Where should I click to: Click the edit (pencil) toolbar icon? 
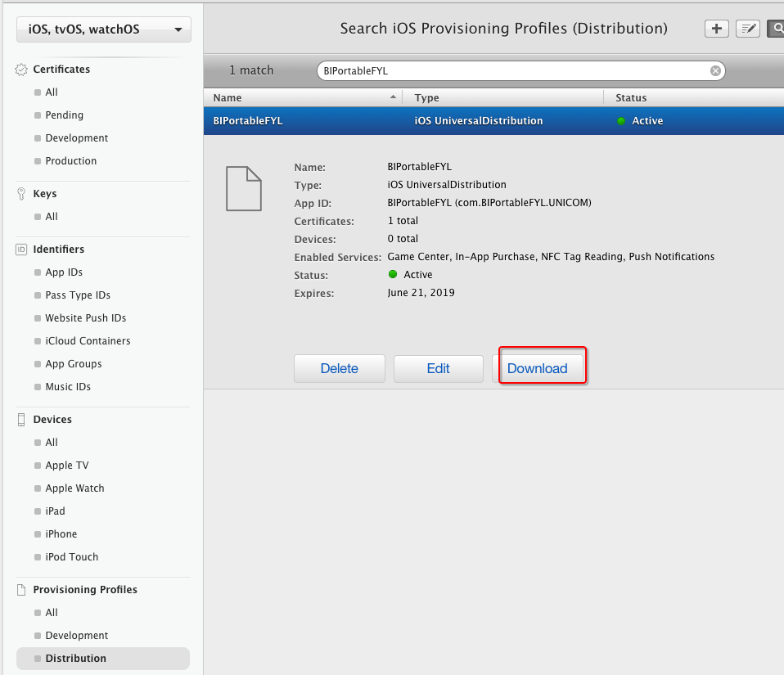coord(748,29)
